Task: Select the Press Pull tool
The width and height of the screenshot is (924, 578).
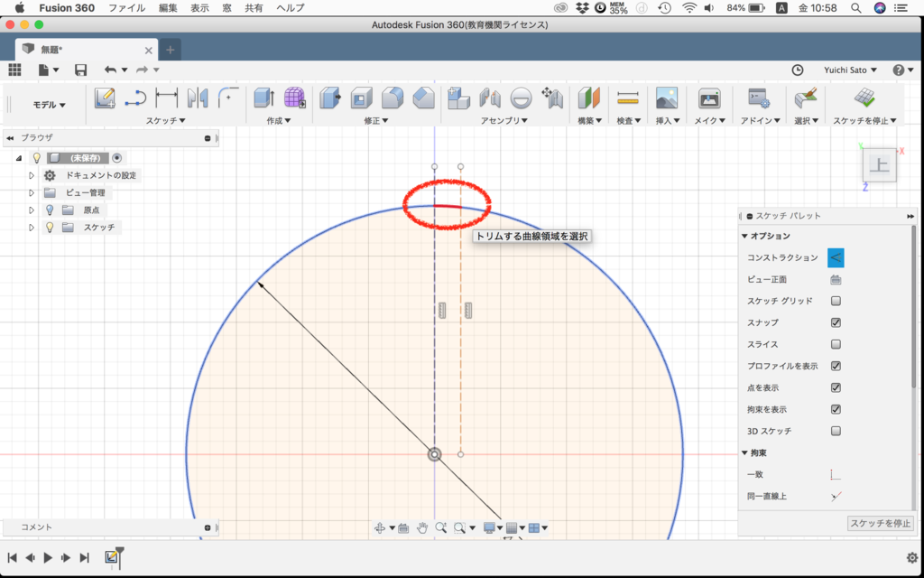Action: pos(330,98)
